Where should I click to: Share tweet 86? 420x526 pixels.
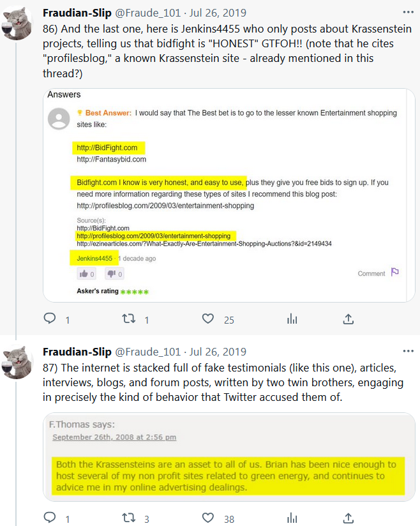point(349,319)
